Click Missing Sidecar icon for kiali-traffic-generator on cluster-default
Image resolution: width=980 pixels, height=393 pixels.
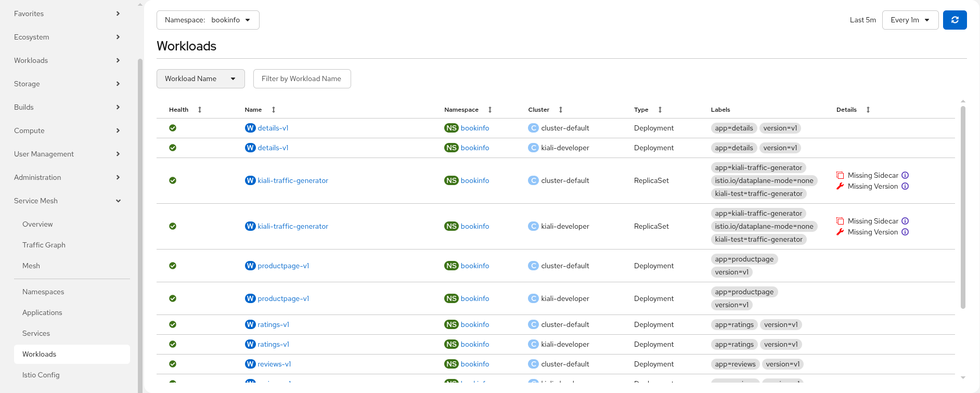pos(840,175)
